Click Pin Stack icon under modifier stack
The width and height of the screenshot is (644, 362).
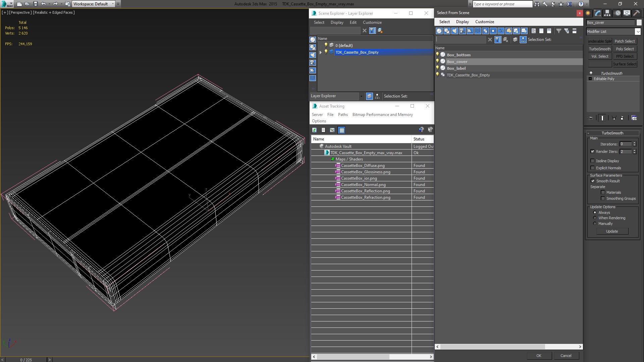[591, 118]
